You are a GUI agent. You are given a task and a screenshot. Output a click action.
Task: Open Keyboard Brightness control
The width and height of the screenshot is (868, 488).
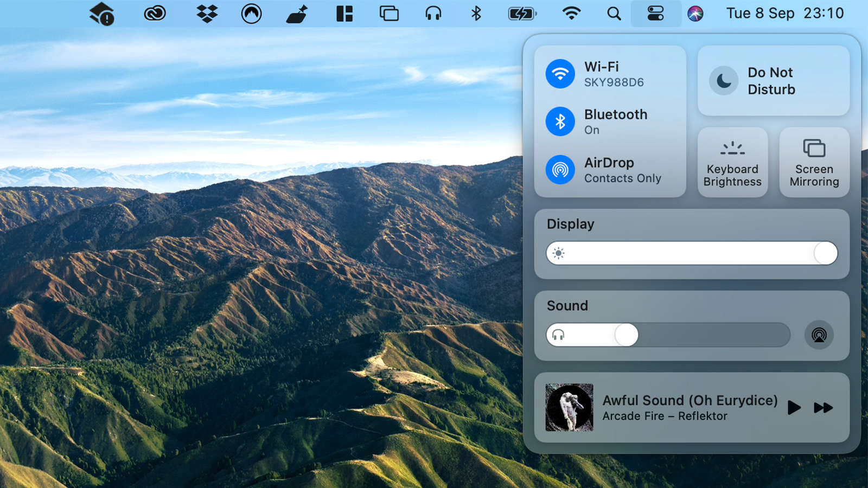pos(732,162)
